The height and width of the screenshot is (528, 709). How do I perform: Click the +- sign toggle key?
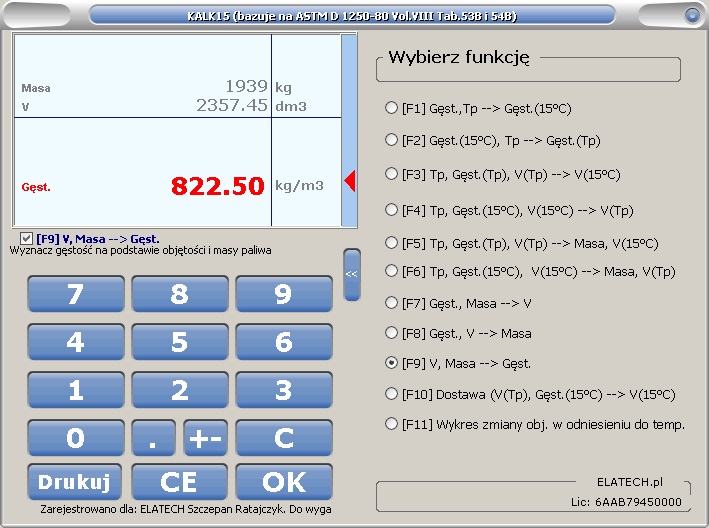click(x=205, y=438)
